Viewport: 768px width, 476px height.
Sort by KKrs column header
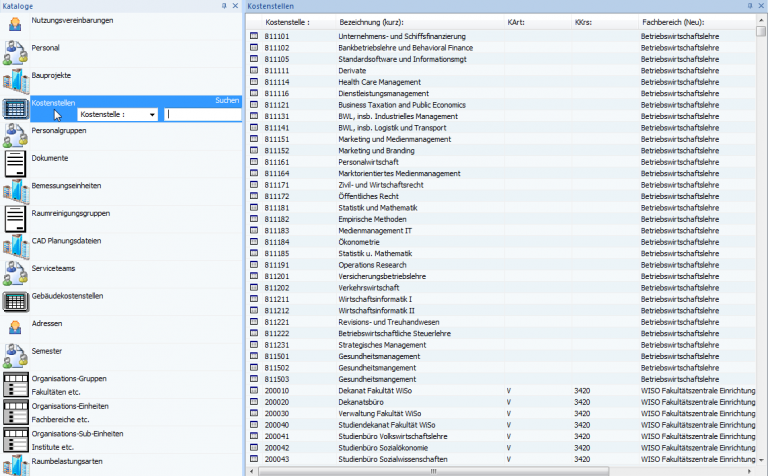point(583,22)
